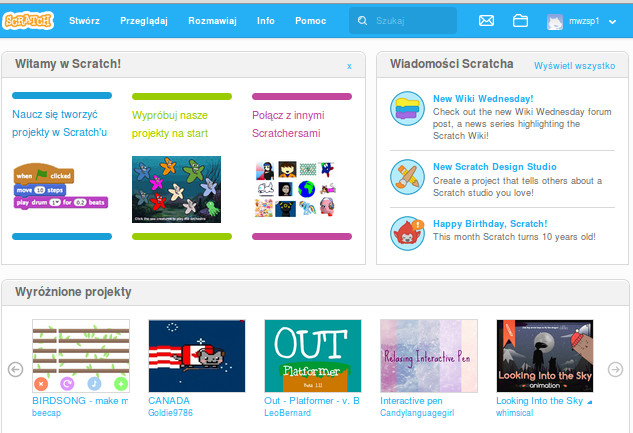
Task: Click the code blocks tutorial image
Action: point(61,186)
